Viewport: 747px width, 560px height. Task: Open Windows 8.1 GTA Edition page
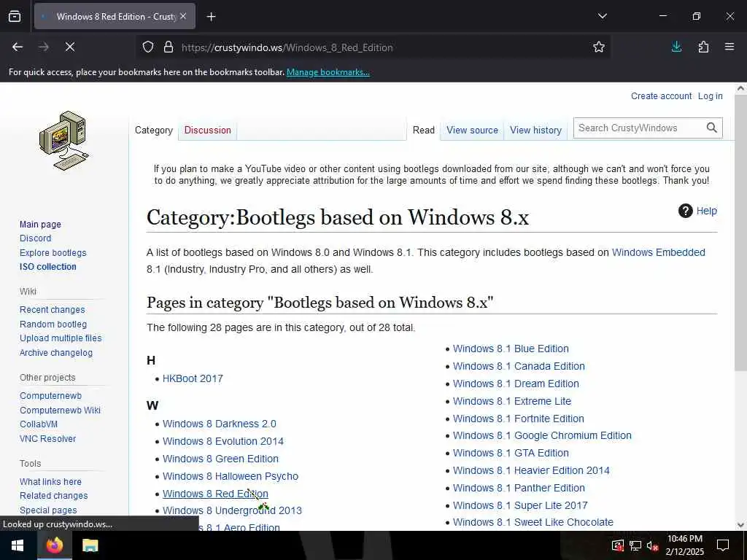[511, 453]
